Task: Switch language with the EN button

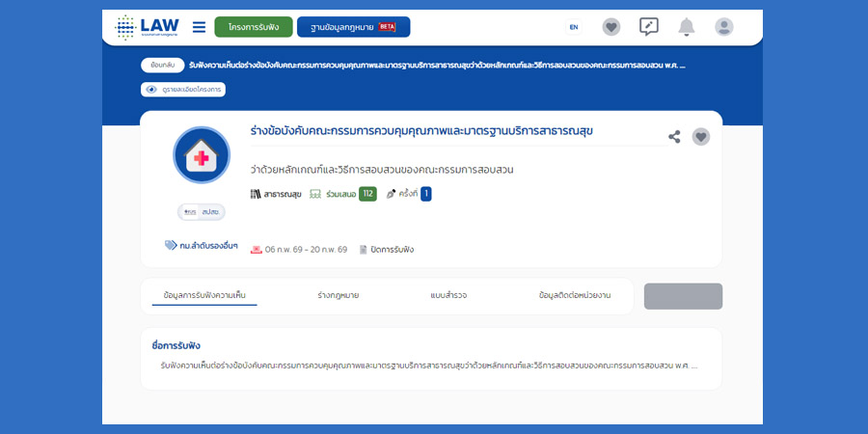Action: [x=574, y=27]
